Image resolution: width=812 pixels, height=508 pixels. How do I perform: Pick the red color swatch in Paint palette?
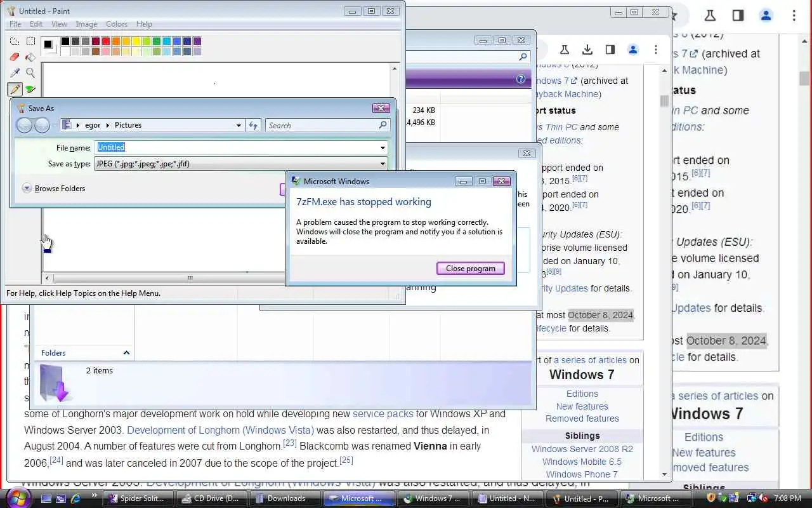tap(106, 41)
